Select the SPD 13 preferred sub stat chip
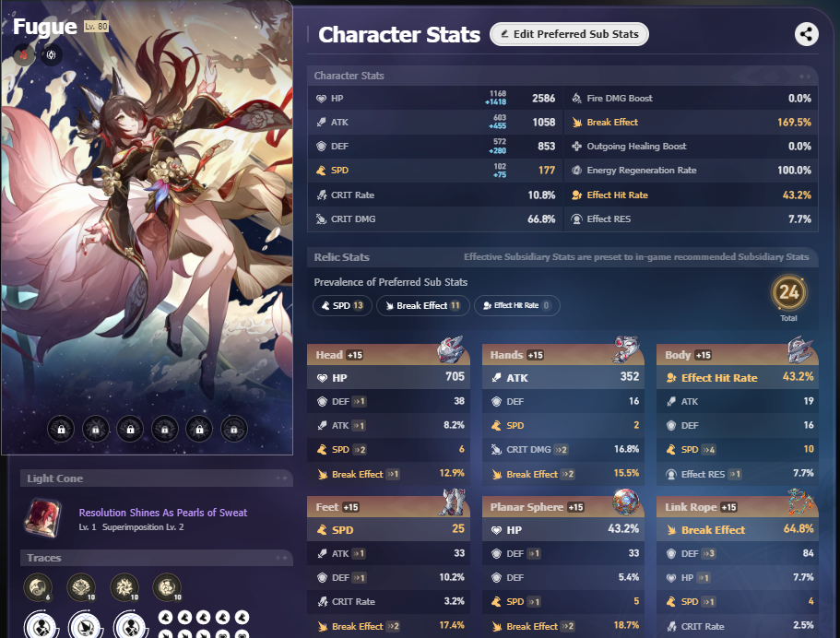The height and width of the screenshot is (638, 840). (342, 305)
